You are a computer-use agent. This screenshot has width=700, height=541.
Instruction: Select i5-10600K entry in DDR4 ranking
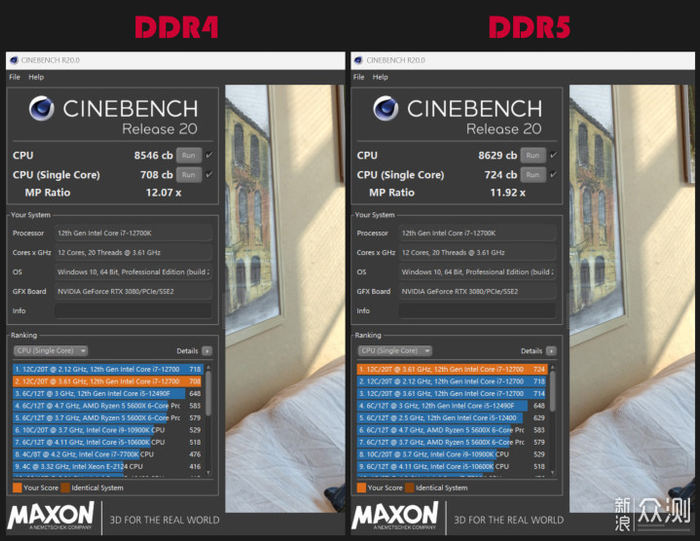click(x=108, y=442)
